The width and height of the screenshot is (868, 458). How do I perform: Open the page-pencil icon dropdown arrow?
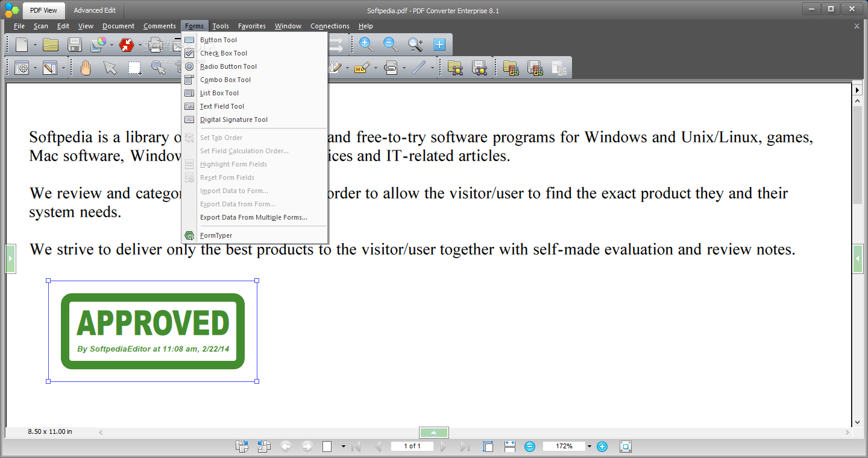point(63,68)
